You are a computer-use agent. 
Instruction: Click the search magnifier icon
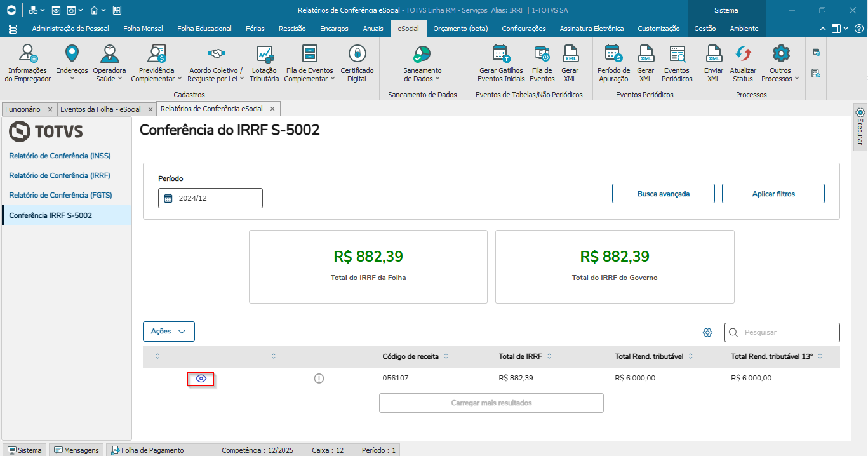[x=733, y=332]
